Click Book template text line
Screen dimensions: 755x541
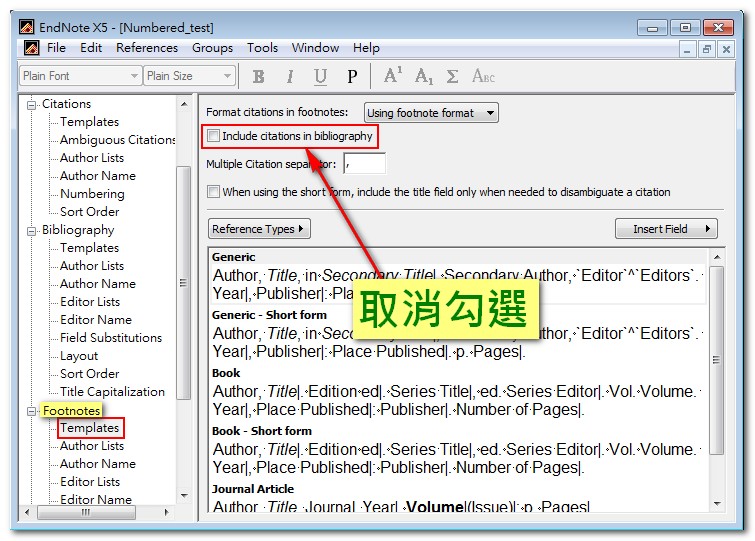[457, 400]
